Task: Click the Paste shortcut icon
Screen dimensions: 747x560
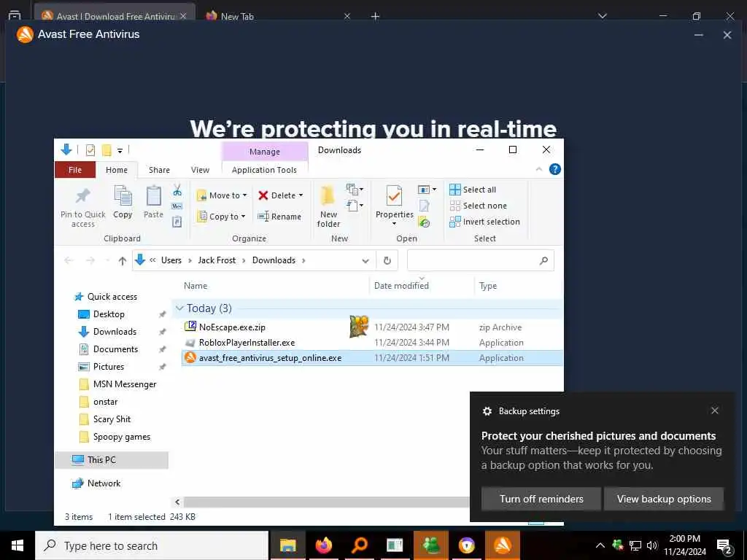Action: pyautogui.click(x=177, y=222)
